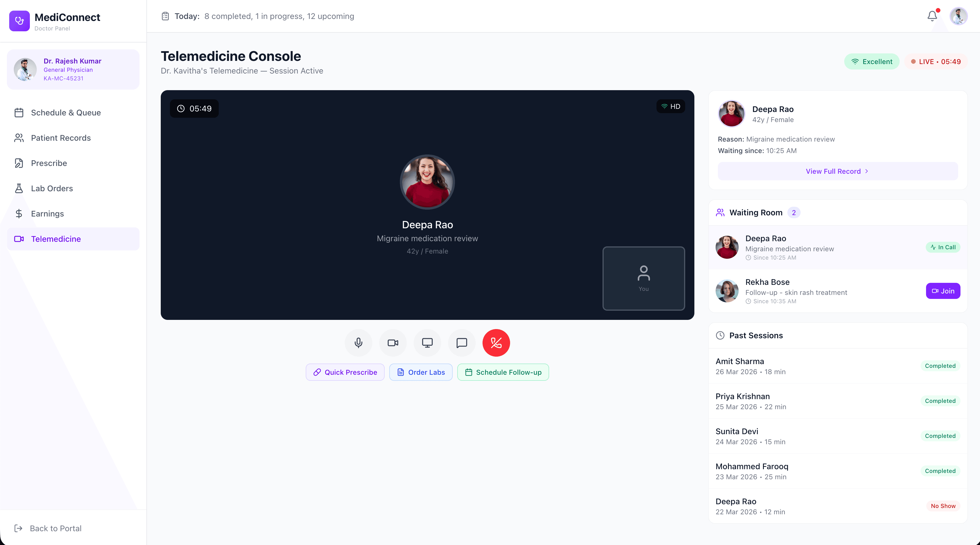Viewport: 980px width, 545px height.
Task: Click the Waiting Room people icon
Action: click(720, 212)
